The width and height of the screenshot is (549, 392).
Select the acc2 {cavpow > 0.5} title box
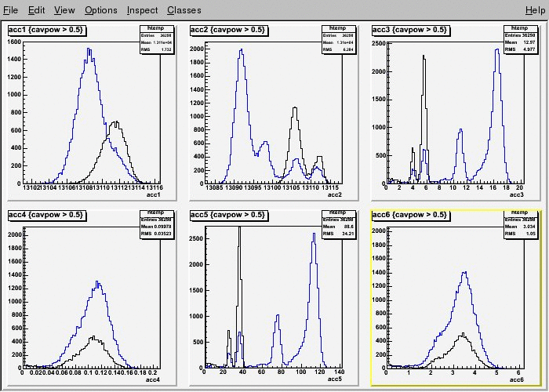(x=228, y=30)
